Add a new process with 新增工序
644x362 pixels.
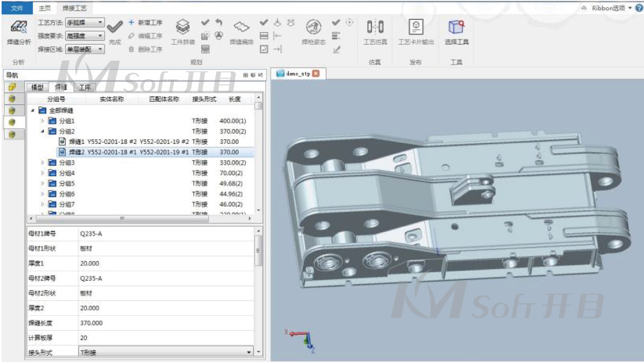coord(145,23)
